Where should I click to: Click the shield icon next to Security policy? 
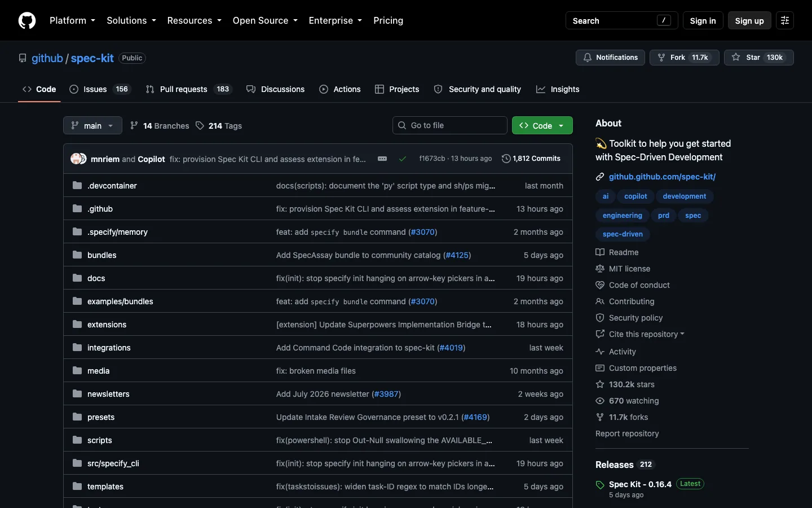tap(600, 318)
